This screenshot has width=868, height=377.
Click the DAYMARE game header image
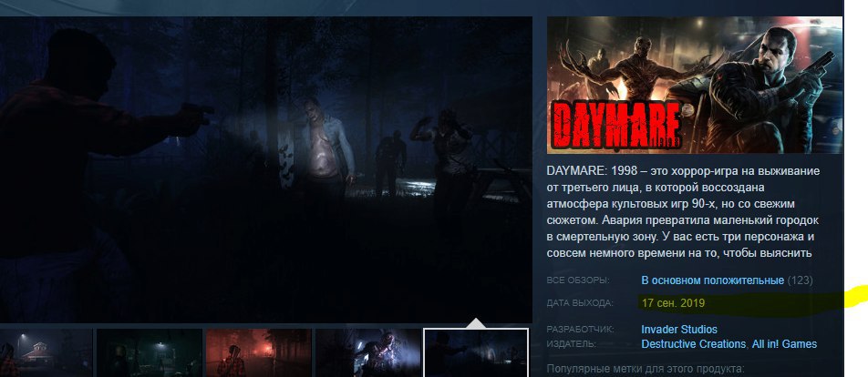point(695,85)
